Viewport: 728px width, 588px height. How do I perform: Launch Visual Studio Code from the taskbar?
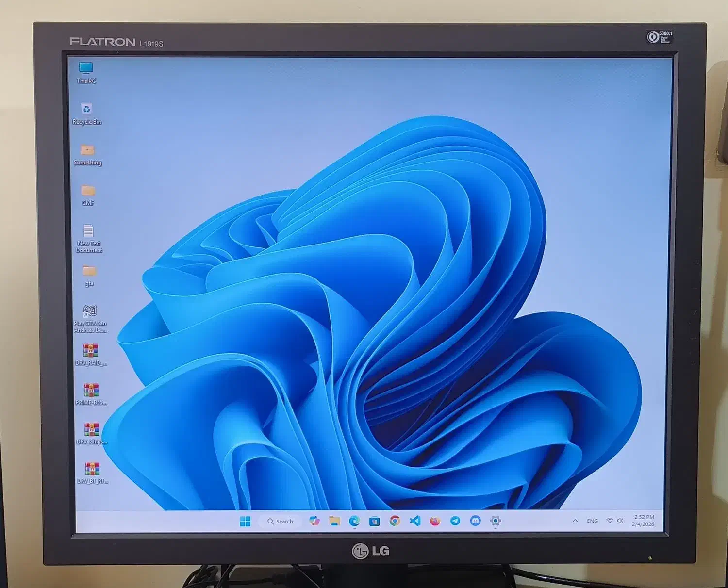click(x=414, y=521)
